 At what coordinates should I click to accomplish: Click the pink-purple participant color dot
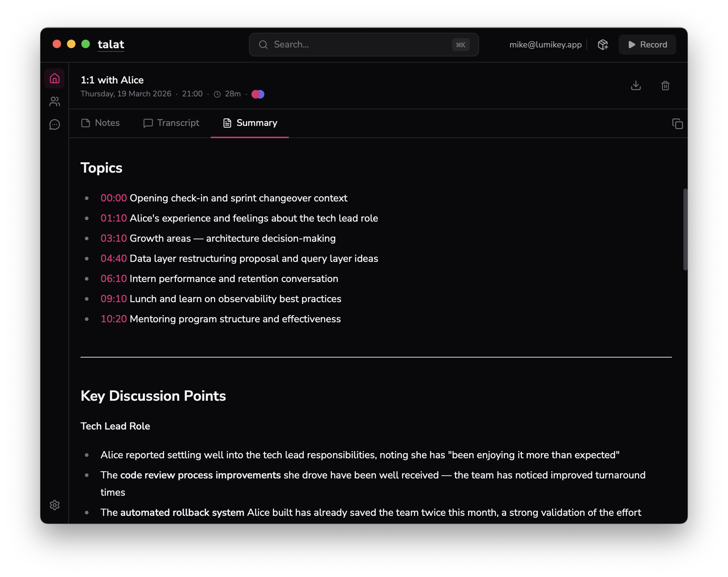point(258,94)
